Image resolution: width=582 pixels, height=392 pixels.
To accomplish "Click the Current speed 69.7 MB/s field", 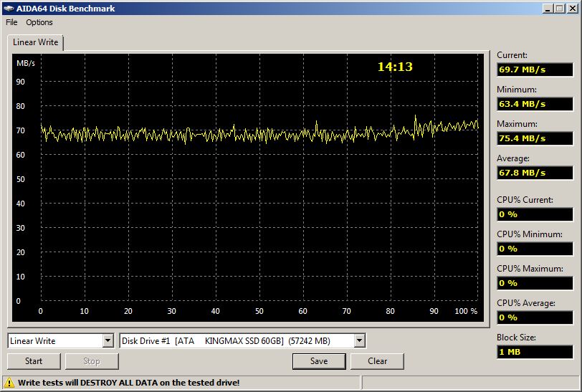I will click(x=535, y=70).
